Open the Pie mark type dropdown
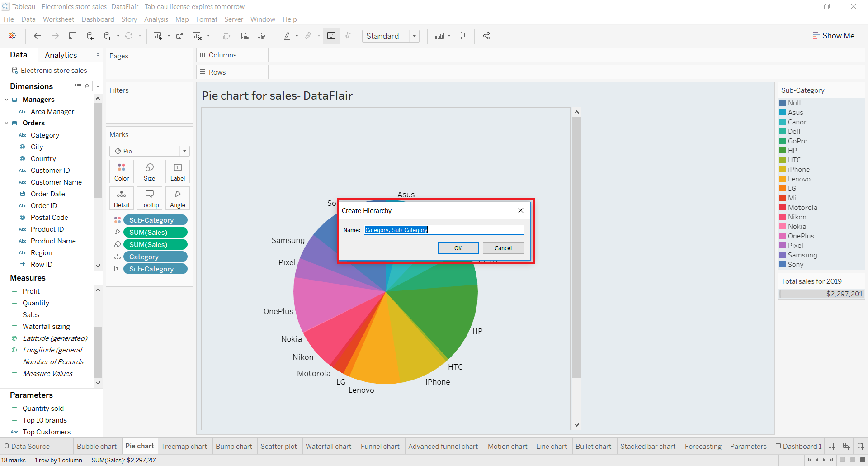The width and height of the screenshot is (868, 466). click(184, 151)
